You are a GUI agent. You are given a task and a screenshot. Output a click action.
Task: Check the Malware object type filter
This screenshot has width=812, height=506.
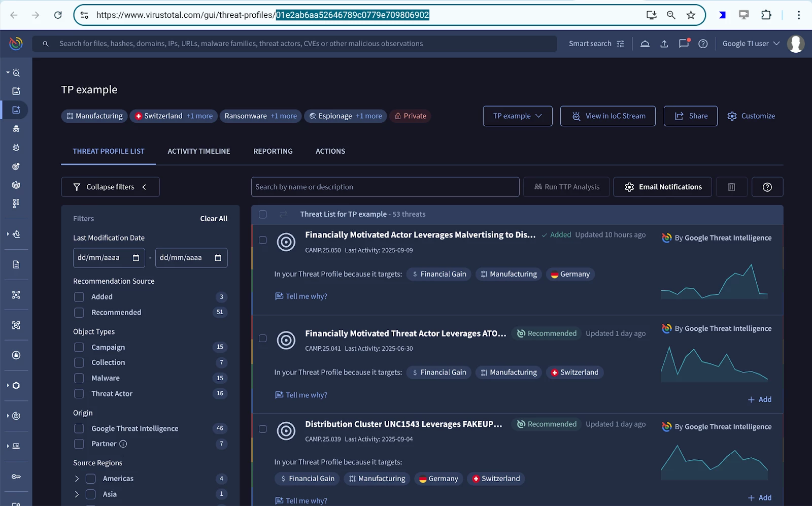pyautogui.click(x=79, y=378)
